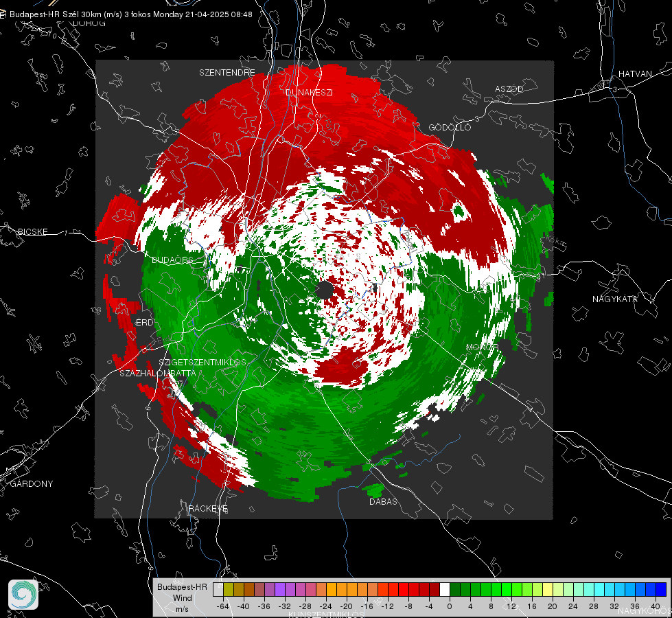Image resolution: width=672 pixels, height=618 pixels.
Task: Select the 32 legend scale value
Action: 614,606
